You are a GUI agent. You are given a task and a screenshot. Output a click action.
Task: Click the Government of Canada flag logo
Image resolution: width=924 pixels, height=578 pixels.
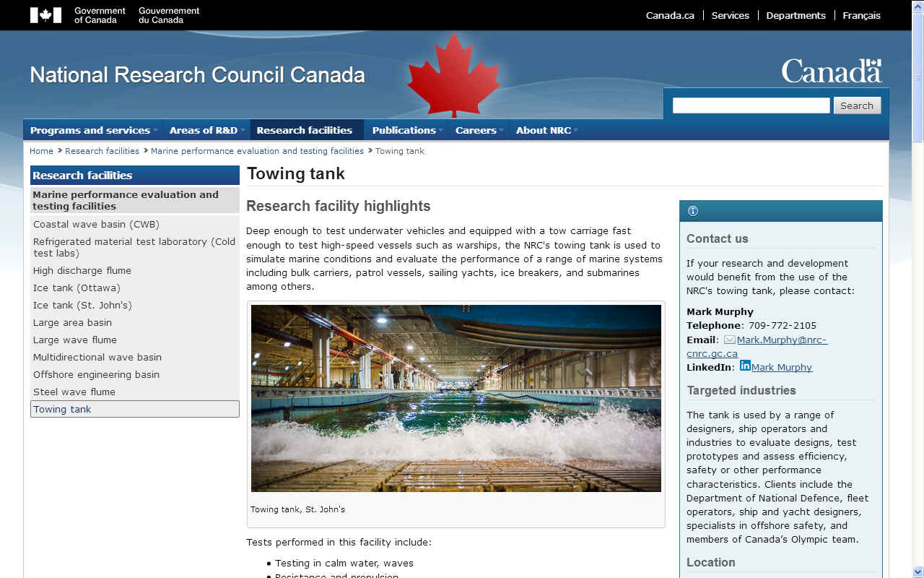(45, 15)
